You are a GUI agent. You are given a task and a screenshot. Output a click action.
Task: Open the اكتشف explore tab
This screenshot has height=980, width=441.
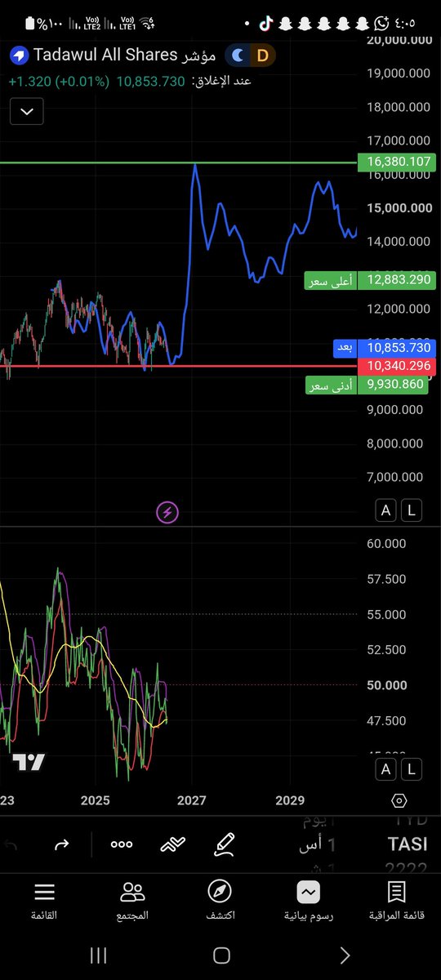click(x=220, y=901)
